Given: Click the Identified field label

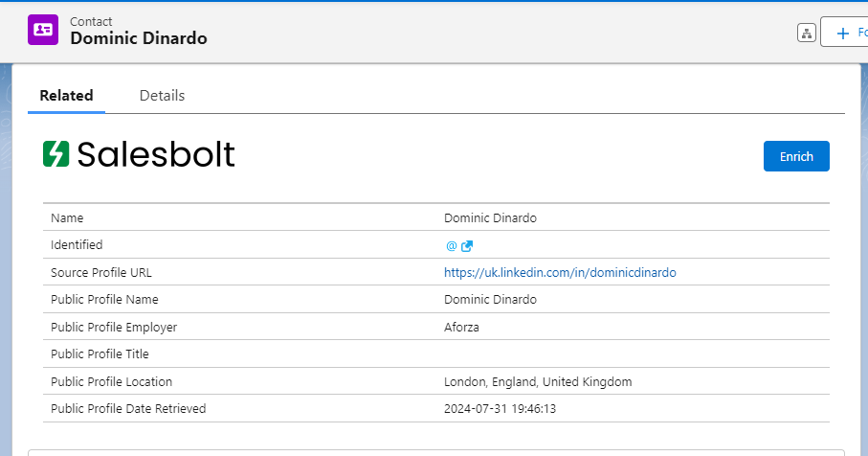Looking at the screenshot, I should (x=77, y=245).
